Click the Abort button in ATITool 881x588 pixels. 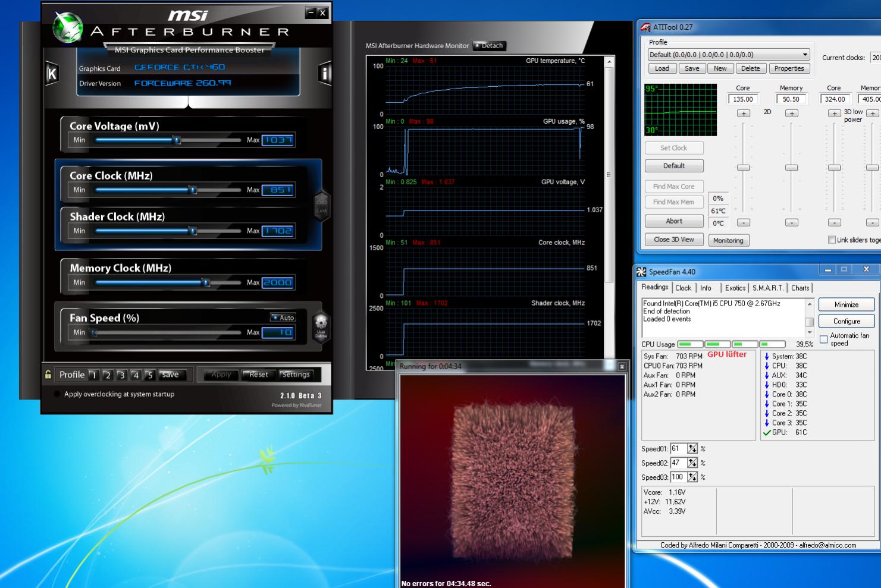(x=674, y=221)
